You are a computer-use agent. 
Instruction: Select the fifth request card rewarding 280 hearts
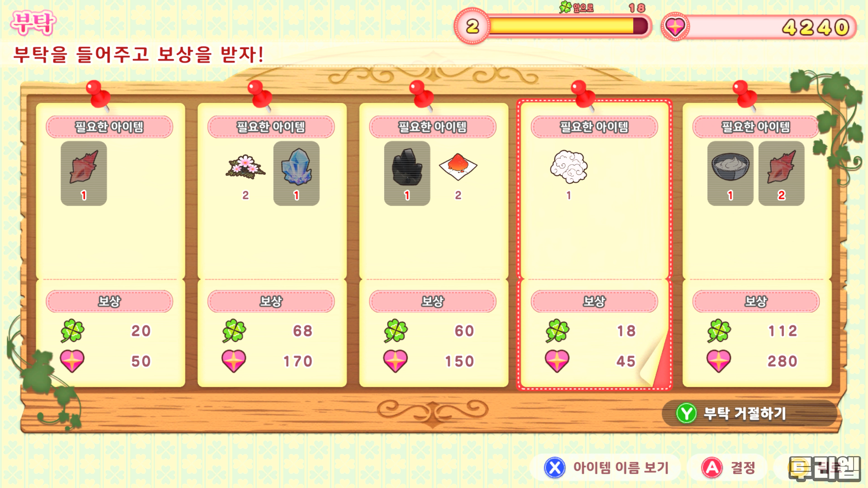tap(757, 245)
